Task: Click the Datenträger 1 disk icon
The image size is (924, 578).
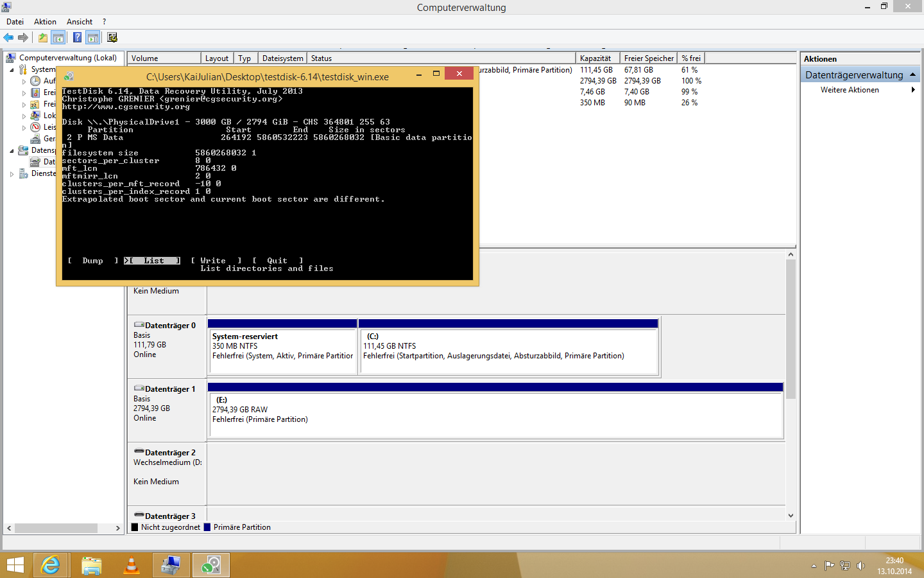Action: (x=139, y=389)
